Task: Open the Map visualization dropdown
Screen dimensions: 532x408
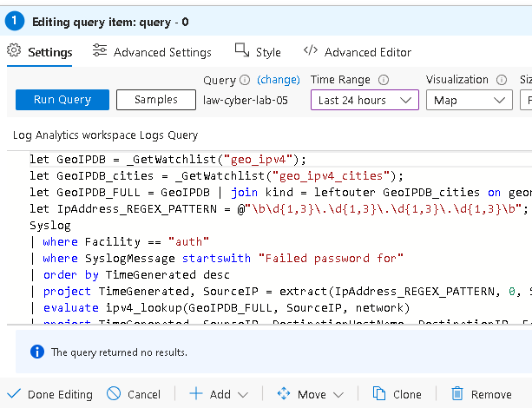Action: click(470, 100)
